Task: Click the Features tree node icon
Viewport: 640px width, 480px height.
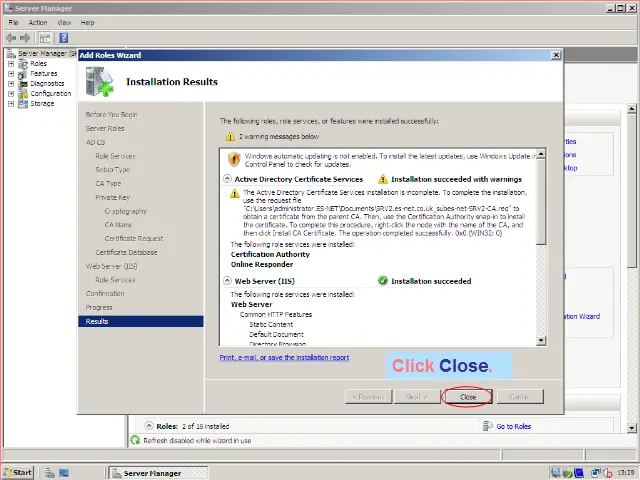Action: (x=23, y=74)
